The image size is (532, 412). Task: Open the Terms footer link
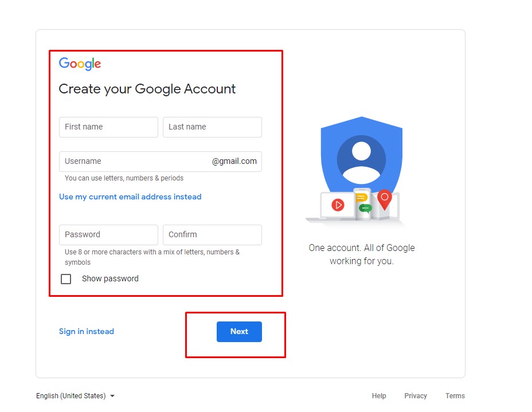point(455,396)
